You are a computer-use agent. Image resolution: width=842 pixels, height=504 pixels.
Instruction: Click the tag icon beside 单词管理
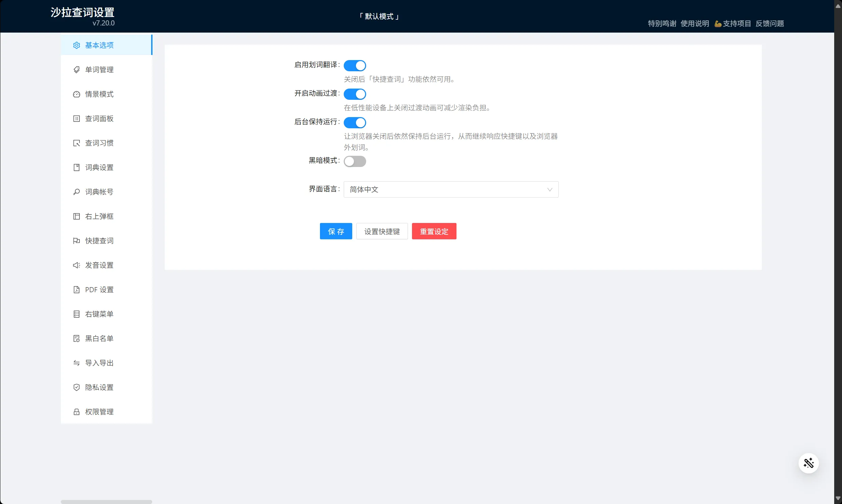(x=76, y=70)
